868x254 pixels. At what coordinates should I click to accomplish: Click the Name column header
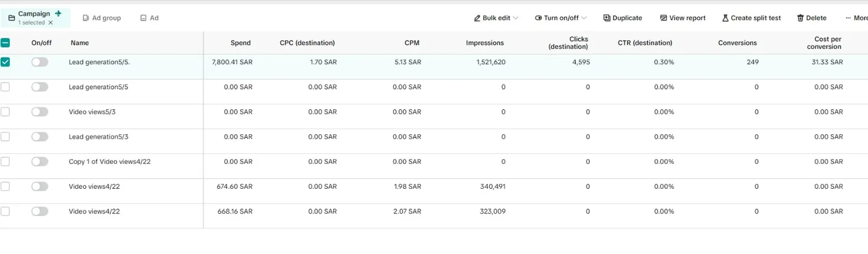79,43
